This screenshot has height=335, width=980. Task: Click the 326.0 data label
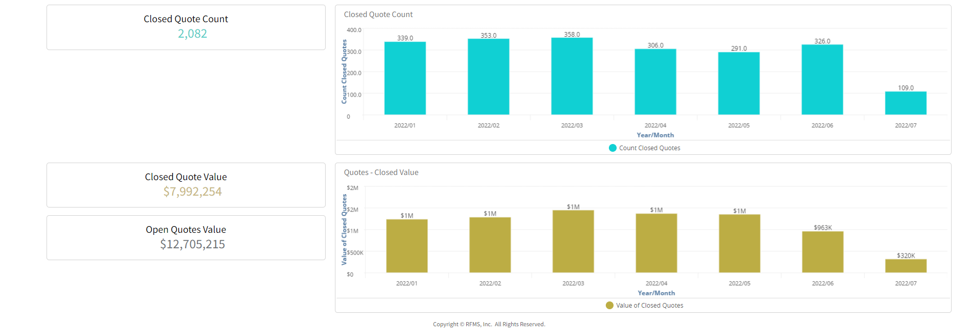822,41
